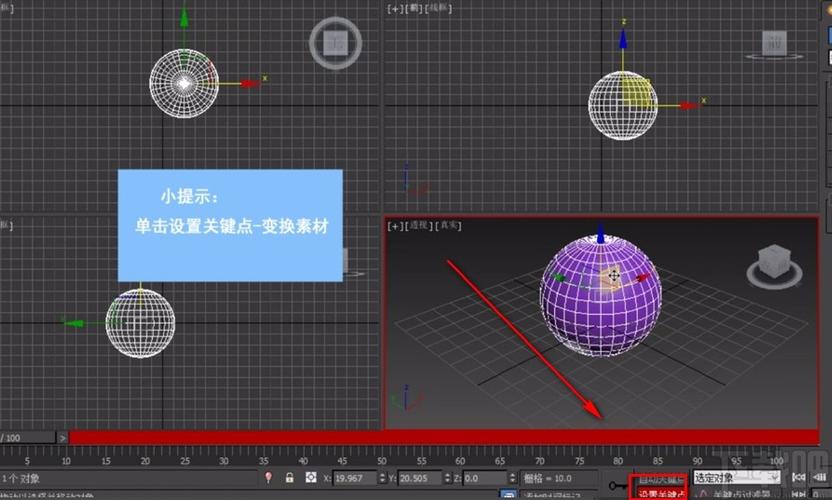Open the [前] view label menu

tap(412, 8)
